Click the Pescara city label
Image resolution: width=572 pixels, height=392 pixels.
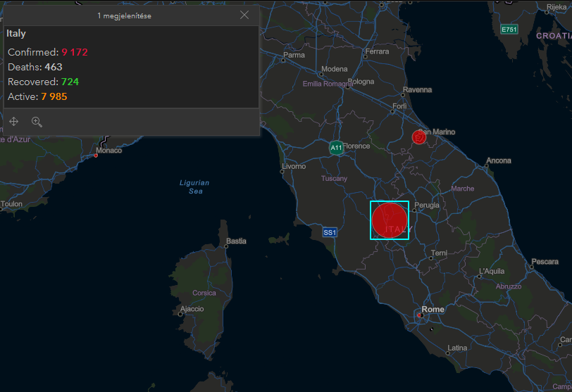[545, 262]
